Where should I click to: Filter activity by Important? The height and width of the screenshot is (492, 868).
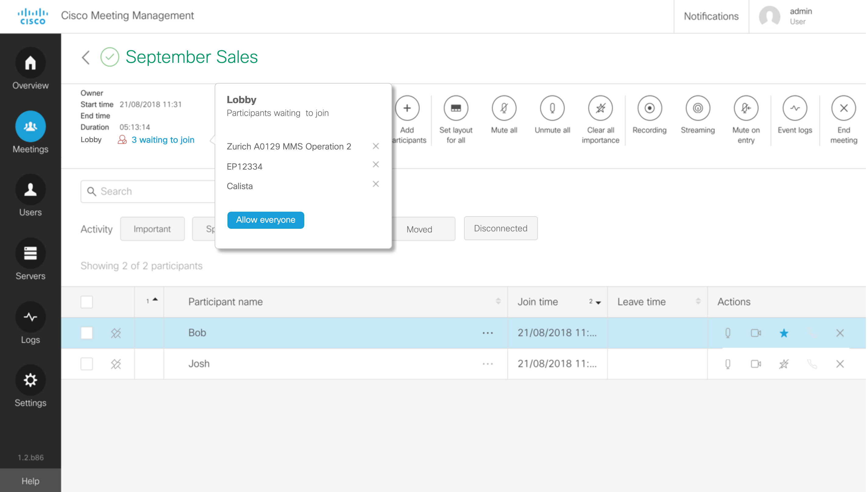pos(152,229)
